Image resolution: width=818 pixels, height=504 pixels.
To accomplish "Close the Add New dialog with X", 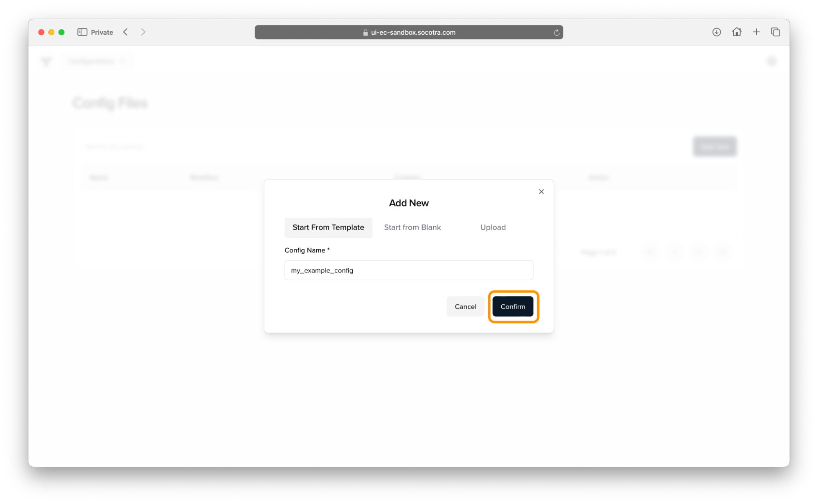I will [x=541, y=191].
